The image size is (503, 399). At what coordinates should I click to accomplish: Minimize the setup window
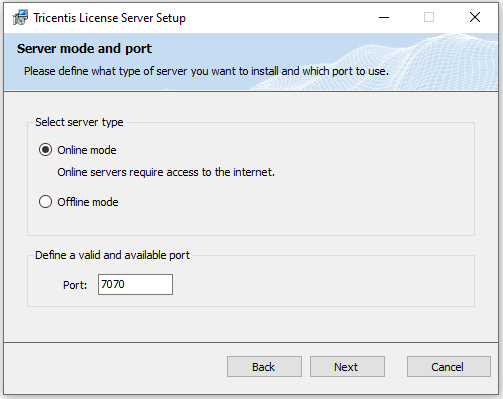coord(384,17)
